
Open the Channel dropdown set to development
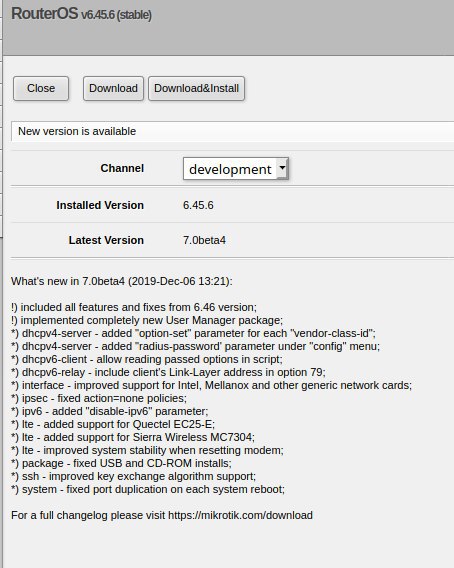pyautogui.click(x=236, y=168)
